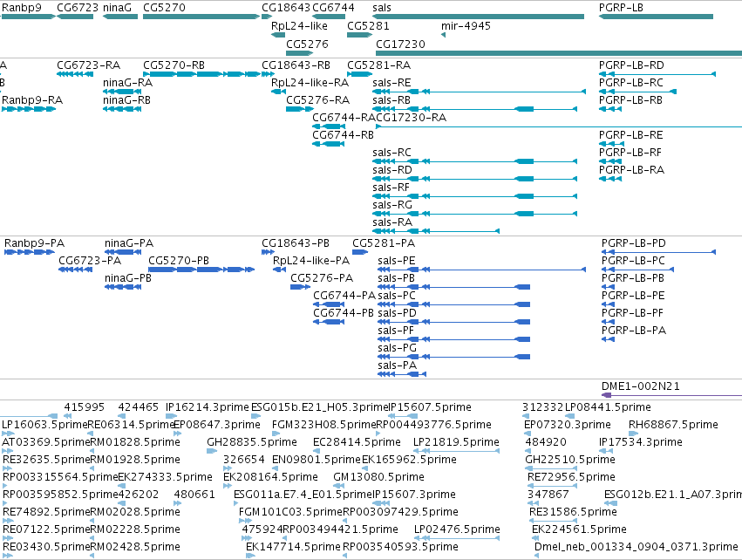742x560 pixels.
Task: Click the mir-4945 label
Action: click(466, 26)
